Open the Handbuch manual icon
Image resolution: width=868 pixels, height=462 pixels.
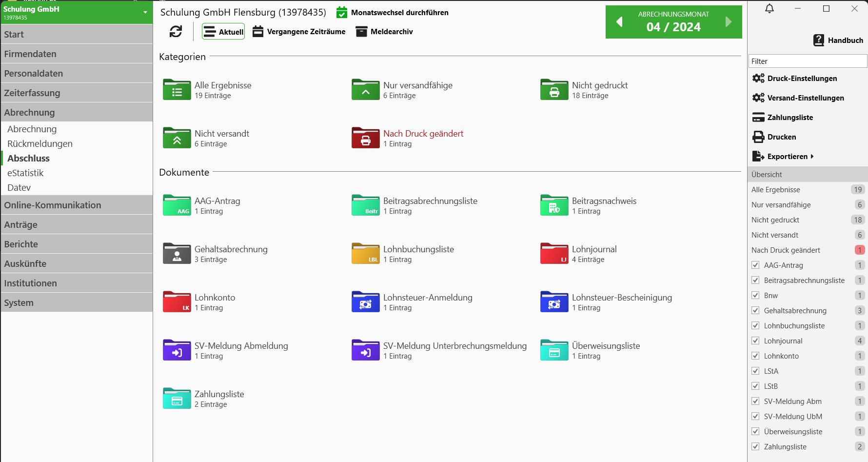tap(819, 40)
